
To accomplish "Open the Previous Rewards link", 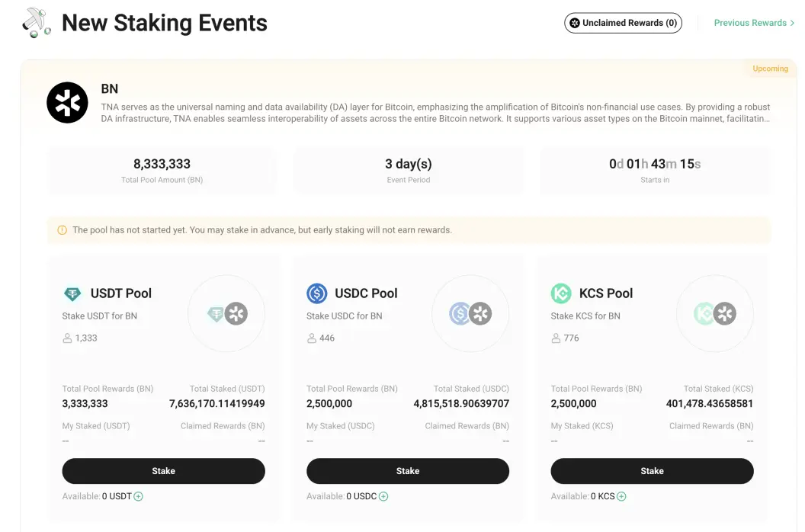I will tap(754, 23).
